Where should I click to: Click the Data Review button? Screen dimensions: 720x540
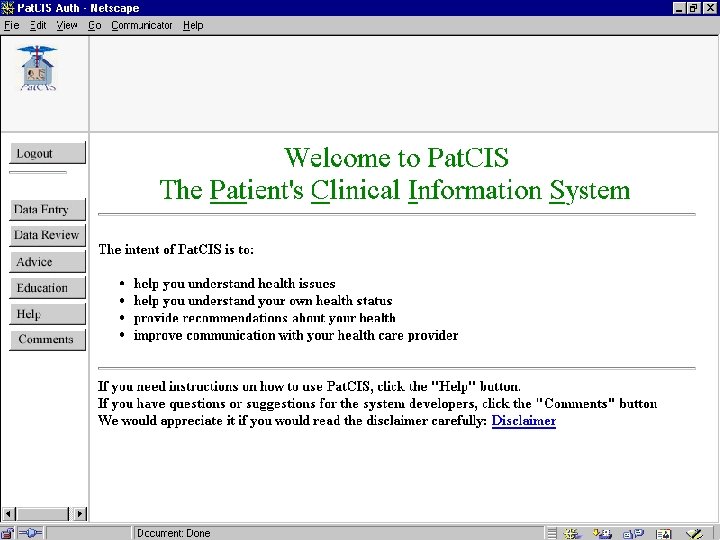tap(47, 235)
